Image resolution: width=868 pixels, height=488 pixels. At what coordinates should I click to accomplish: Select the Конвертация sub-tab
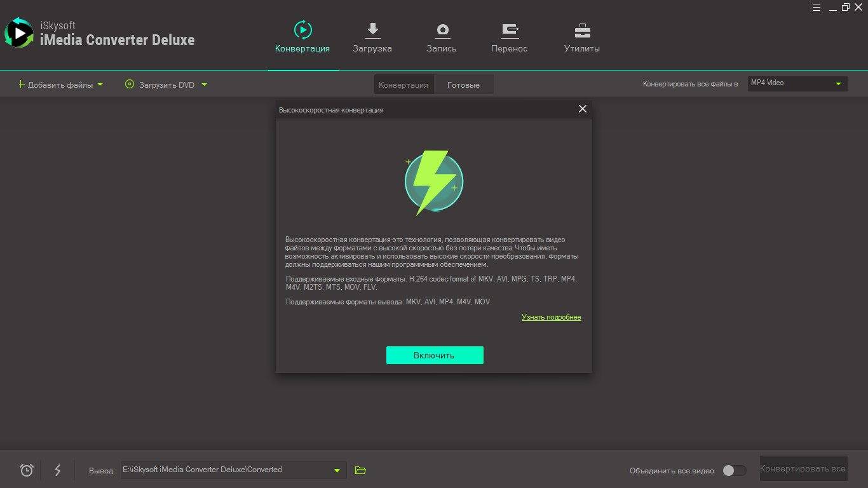click(x=403, y=85)
